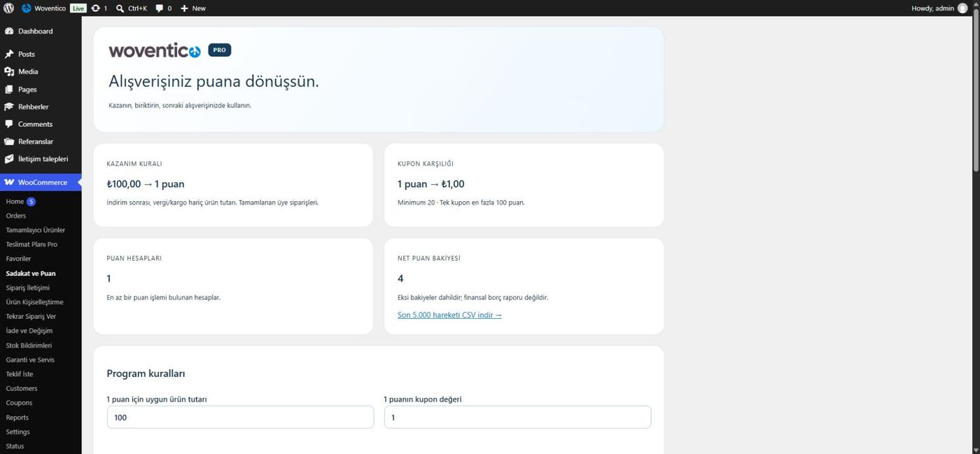The image size is (980, 454).
Task: Focus the 1 puanın kupon değeri field
Action: tap(517, 417)
